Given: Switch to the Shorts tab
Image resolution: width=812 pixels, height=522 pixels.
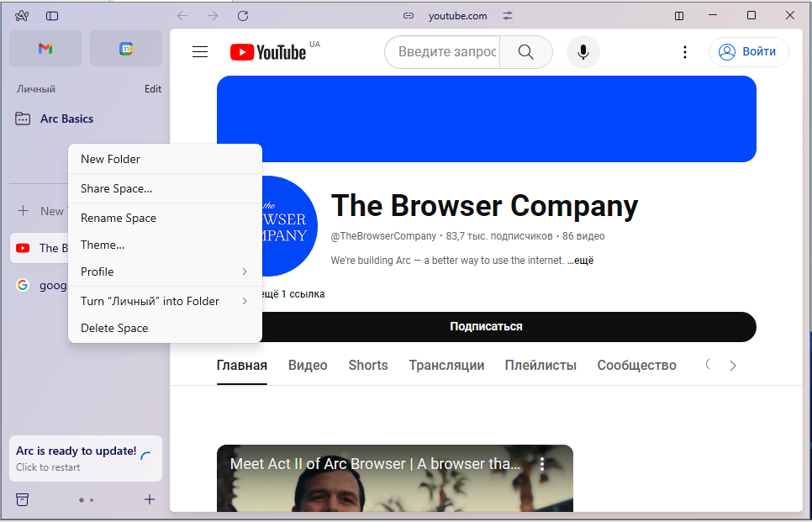Looking at the screenshot, I should (x=368, y=366).
